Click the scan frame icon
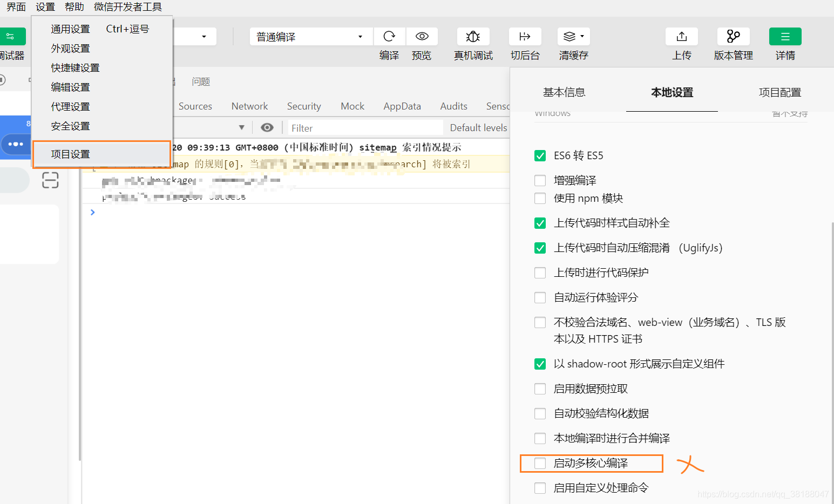This screenshot has width=834, height=504. pos(50,180)
